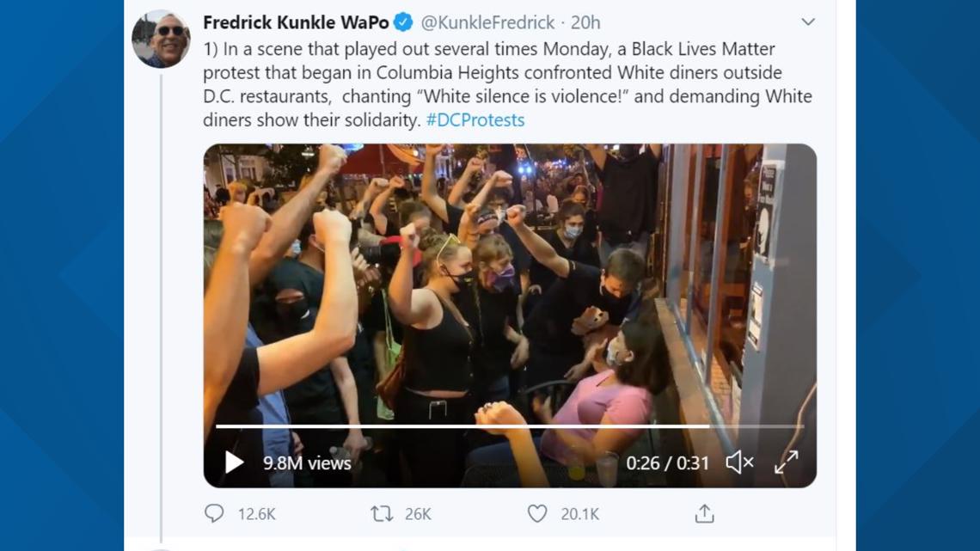The width and height of the screenshot is (980, 551).
Task: Click the 9.8M views label
Action: [x=307, y=463]
